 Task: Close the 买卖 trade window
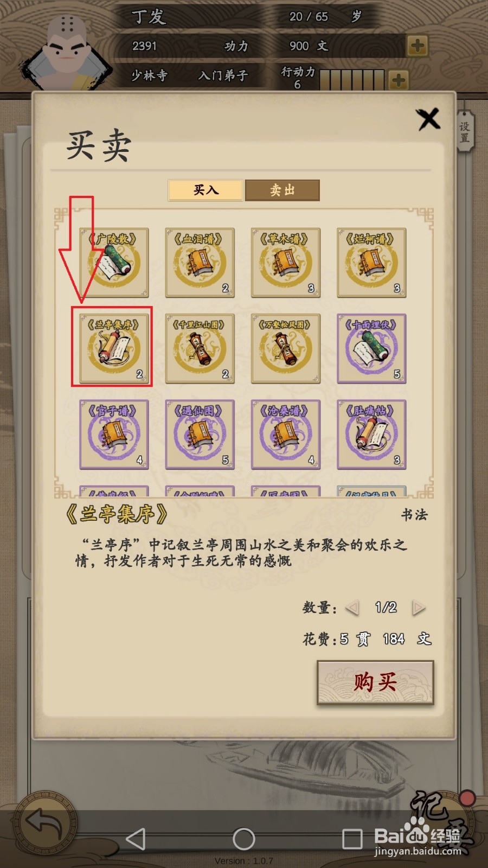point(429,119)
